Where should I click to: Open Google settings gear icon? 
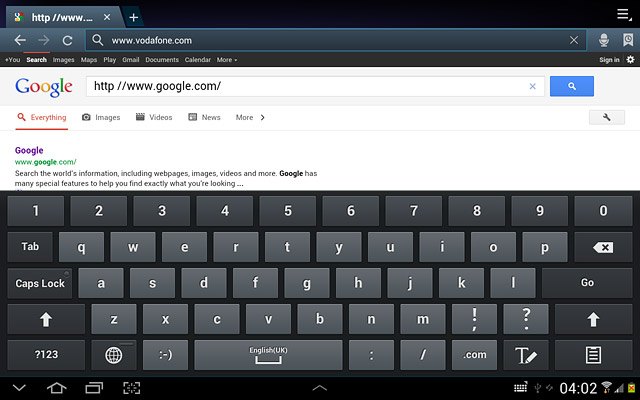click(x=631, y=60)
